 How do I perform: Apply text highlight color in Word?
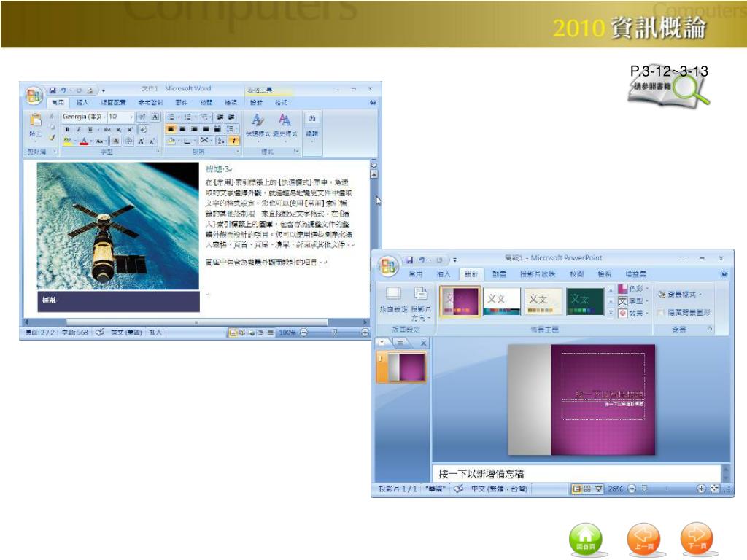click(x=67, y=141)
